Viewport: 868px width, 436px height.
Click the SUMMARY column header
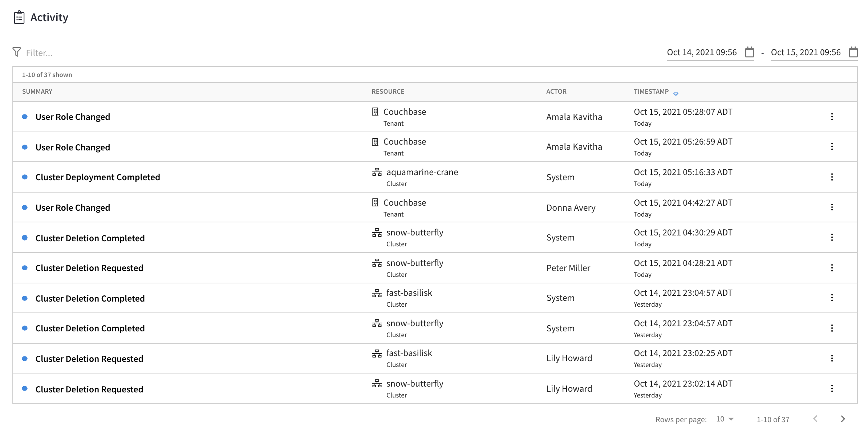click(x=37, y=92)
